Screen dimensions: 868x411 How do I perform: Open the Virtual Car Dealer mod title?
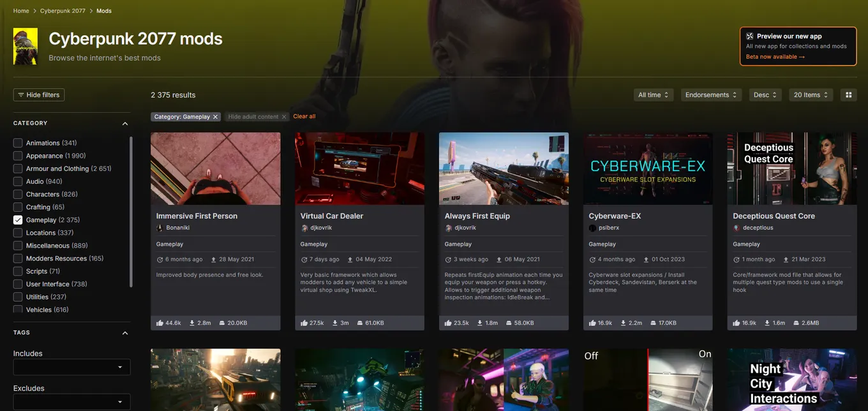pyautogui.click(x=332, y=216)
